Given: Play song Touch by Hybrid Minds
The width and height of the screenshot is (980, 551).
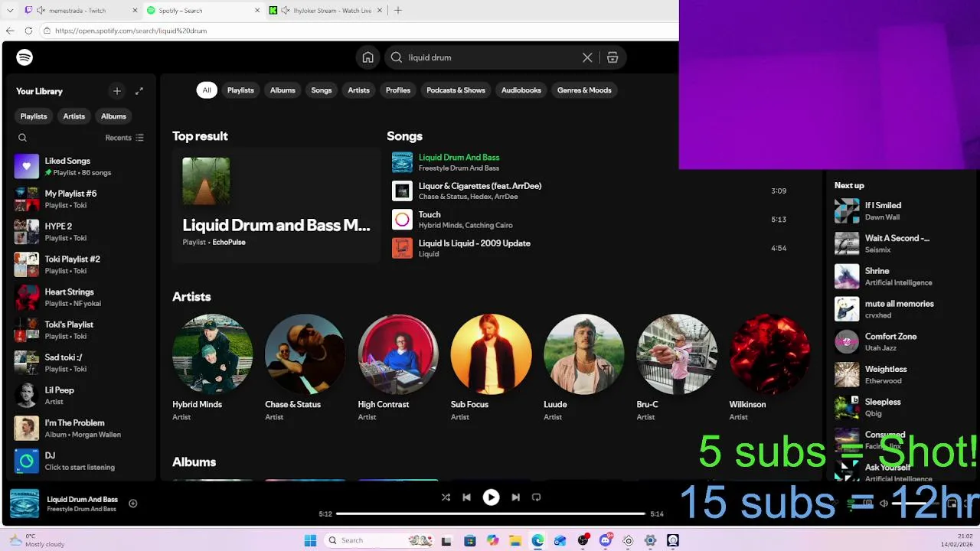Looking at the screenshot, I should point(430,214).
